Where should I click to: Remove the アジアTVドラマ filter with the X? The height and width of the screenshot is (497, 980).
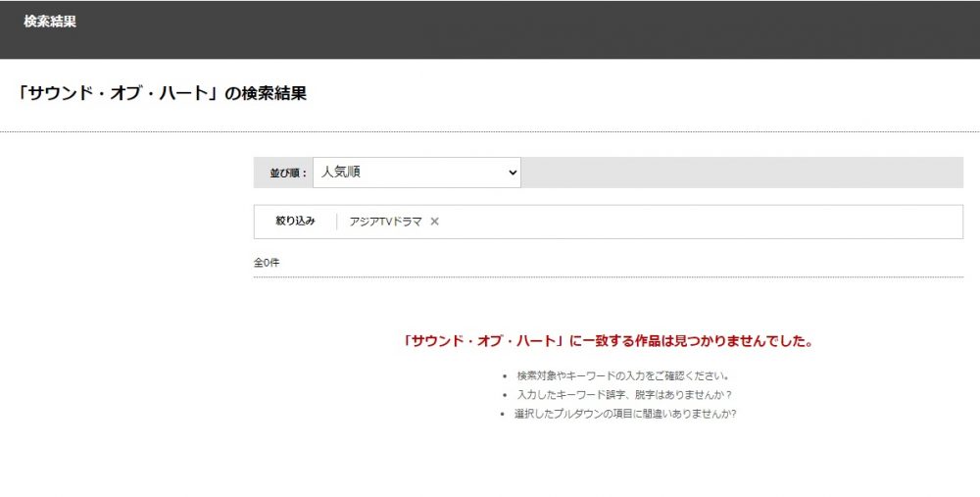click(x=434, y=222)
